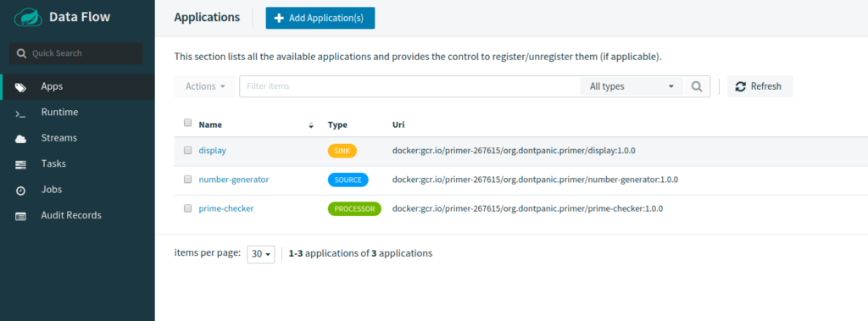Open the display application link
The height and width of the screenshot is (321, 868).
coord(213,151)
